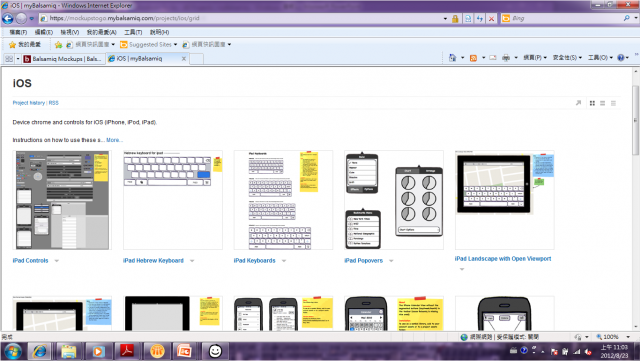Click the share arrow icon near view switcher
Screen dimensions: 640x361
(578, 103)
